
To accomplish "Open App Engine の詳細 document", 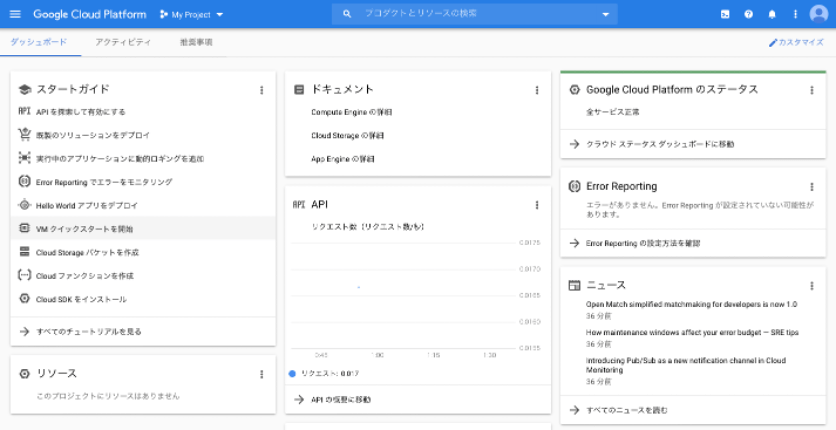I will [x=343, y=159].
